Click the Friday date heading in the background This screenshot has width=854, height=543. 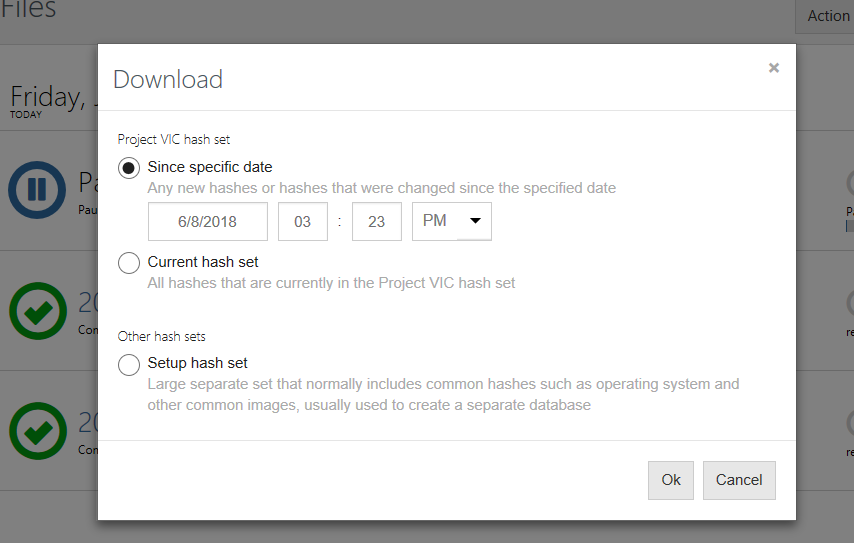(x=53, y=97)
